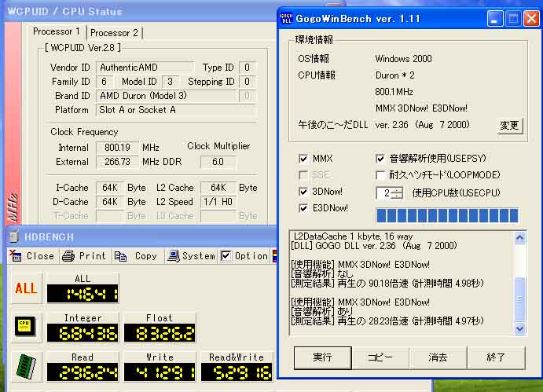
Task: Click the Clock Multiplier value 6.0
Action: 218,162
